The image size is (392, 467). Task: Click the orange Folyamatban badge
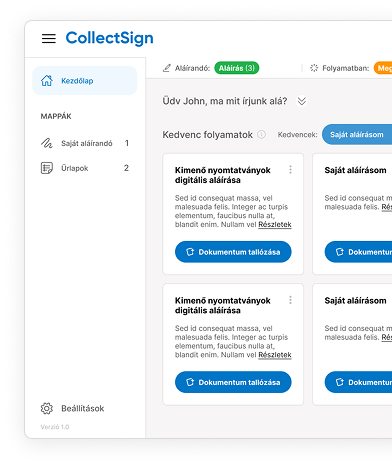(x=383, y=68)
